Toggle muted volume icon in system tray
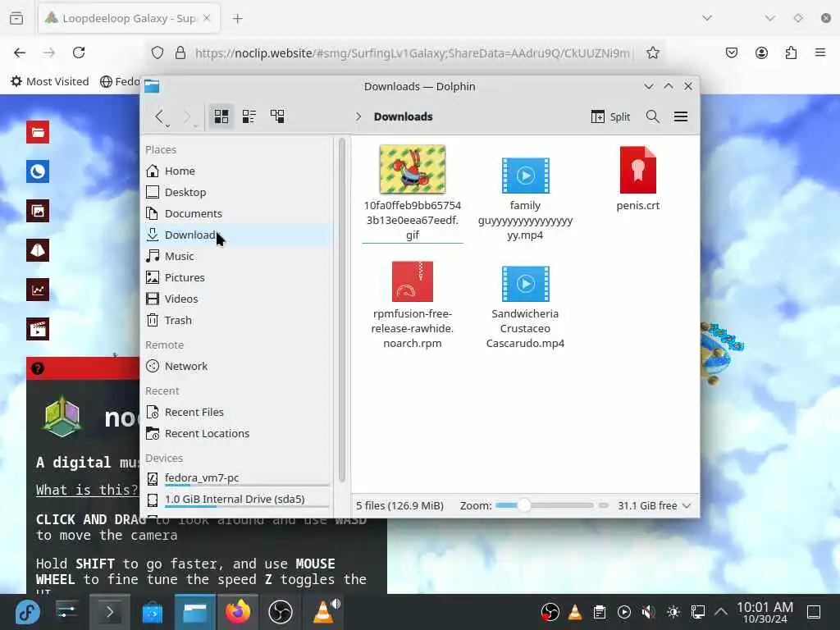Image resolution: width=840 pixels, height=630 pixels. (x=649, y=612)
